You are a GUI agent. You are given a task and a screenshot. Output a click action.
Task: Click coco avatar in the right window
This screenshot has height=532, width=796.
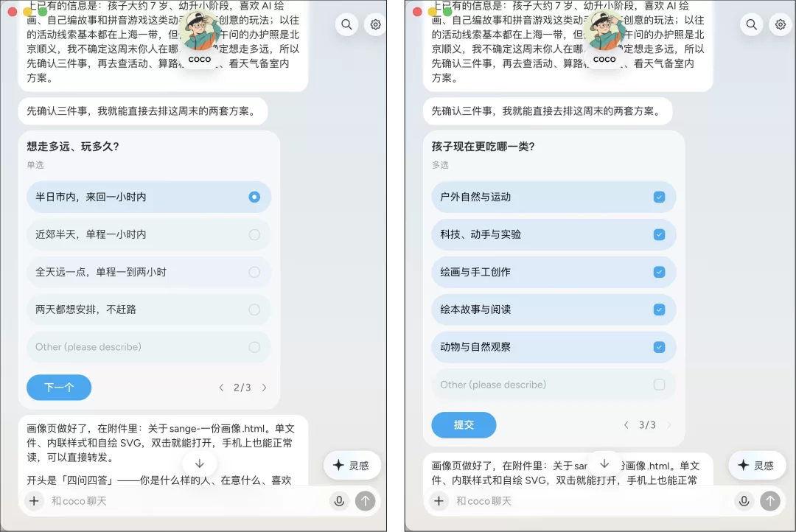(604, 32)
